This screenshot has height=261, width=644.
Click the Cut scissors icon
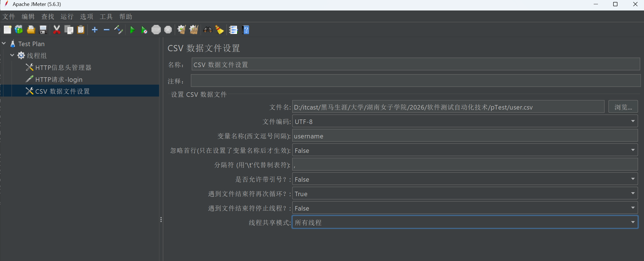coord(57,30)
